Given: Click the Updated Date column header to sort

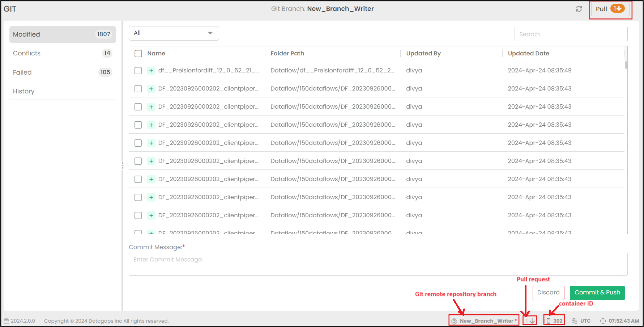Looking at the screenshot, I should pos(528,54).
